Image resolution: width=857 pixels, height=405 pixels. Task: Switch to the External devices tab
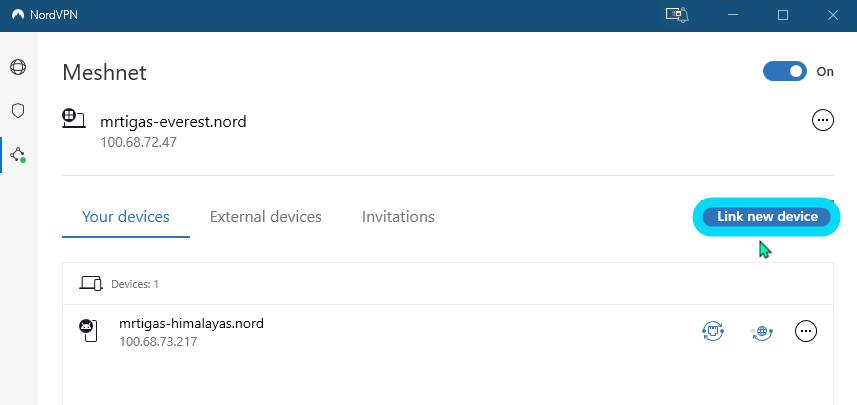[266, 217]
